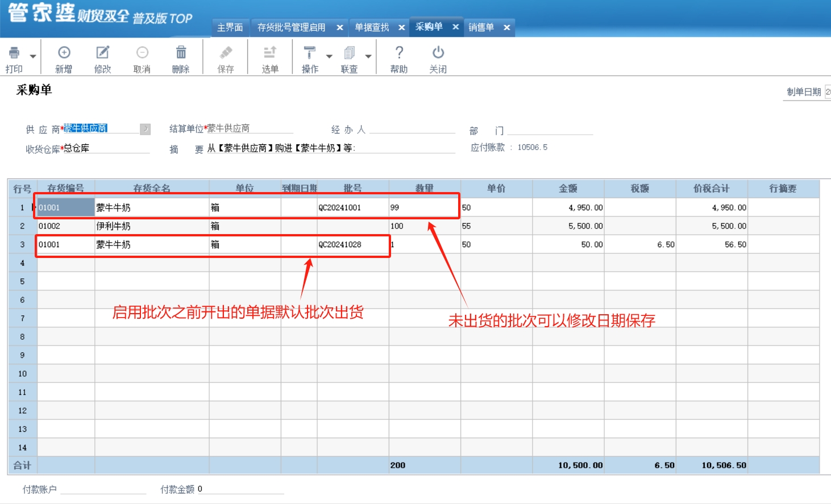This screenshot has height=504, width=831.
Task: Click the 价税合计 column header
Action: 712,189
